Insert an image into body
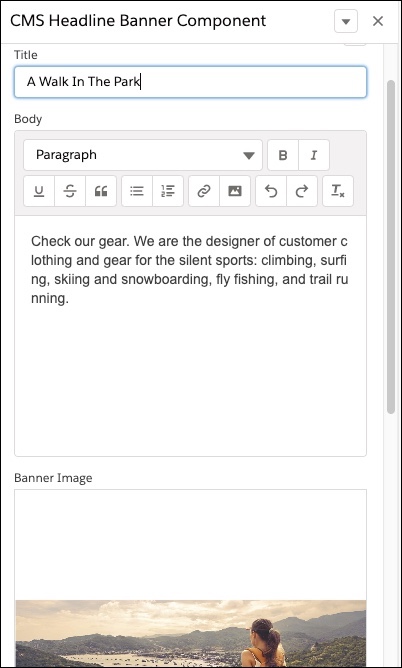This screenshot has height=668, width=402. (x=235, y=191)
